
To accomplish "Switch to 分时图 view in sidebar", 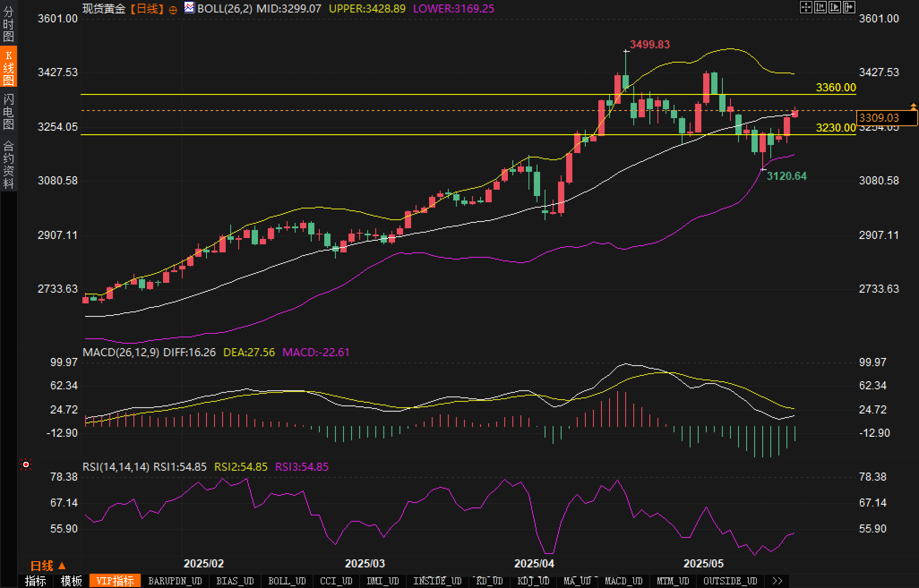I will [x=9, y=24].
